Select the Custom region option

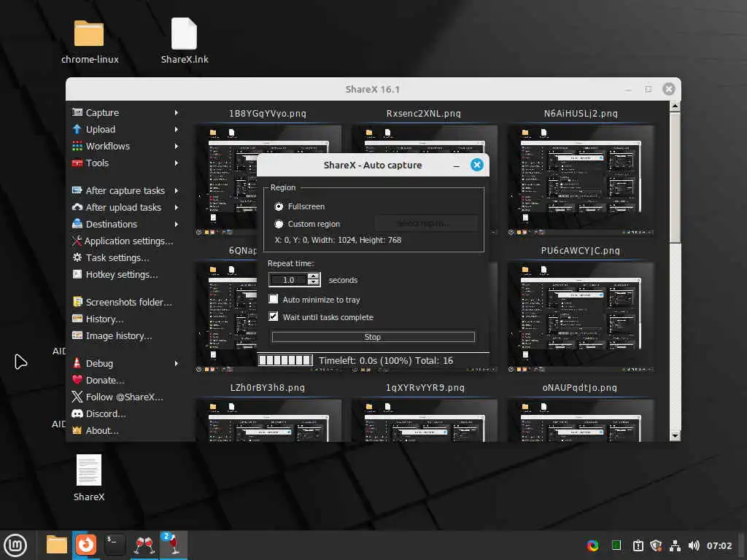point(279,225)
